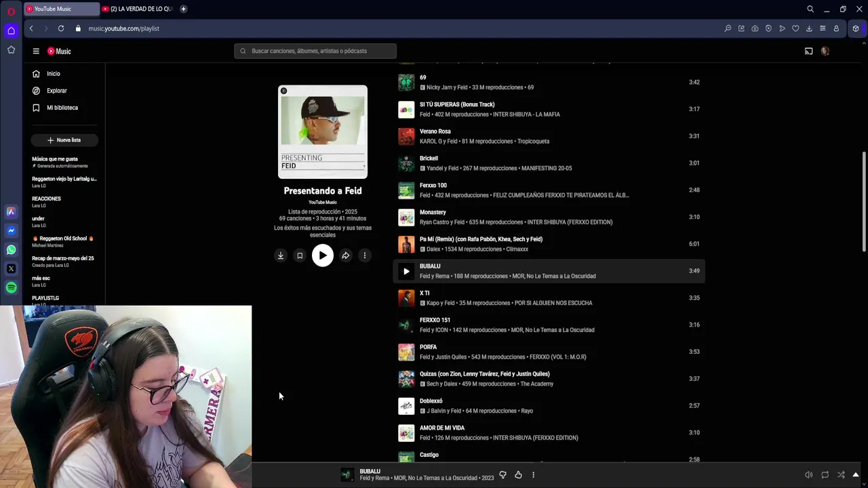
Task: Click the Presenting Feid playlist cover
Action: pos(323,132)
